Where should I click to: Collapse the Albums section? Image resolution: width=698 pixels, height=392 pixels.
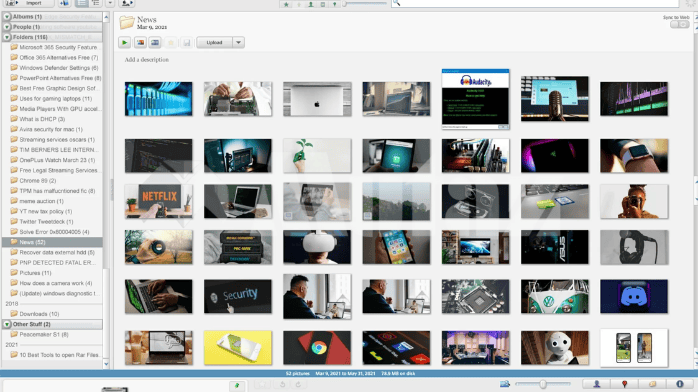coord(7,17)
